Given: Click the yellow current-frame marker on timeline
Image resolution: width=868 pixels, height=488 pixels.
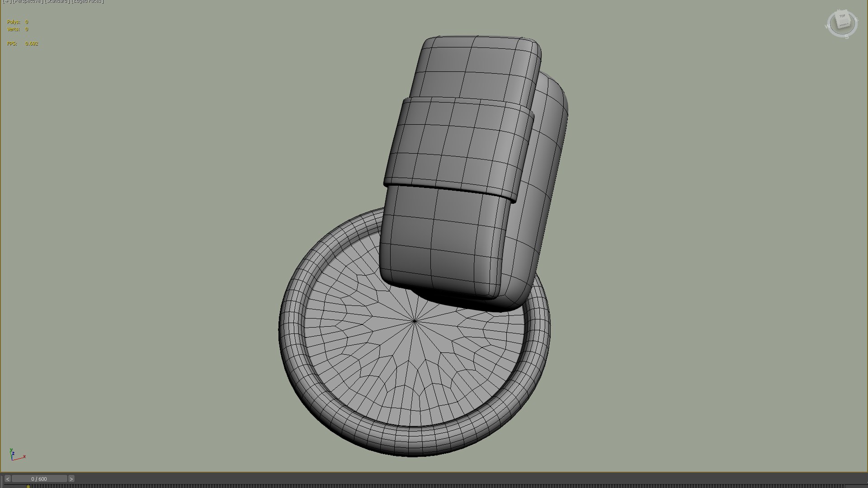Looking at the screenshot, I should (x=28, y=486).
